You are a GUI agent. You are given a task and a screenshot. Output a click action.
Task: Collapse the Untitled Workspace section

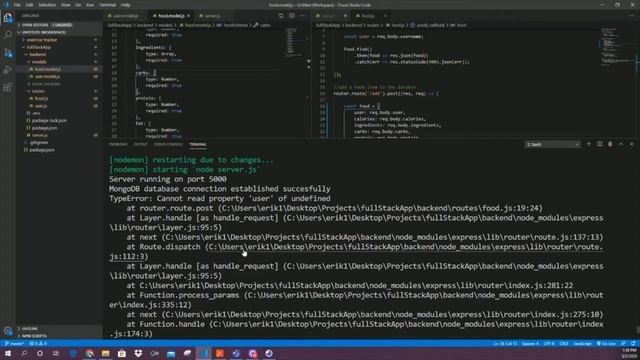(59, 32)
